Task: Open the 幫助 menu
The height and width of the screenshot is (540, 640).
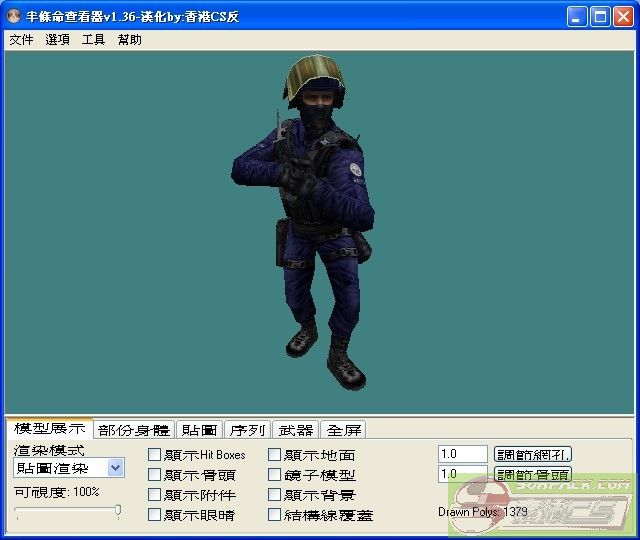Action: coord(129,40)
